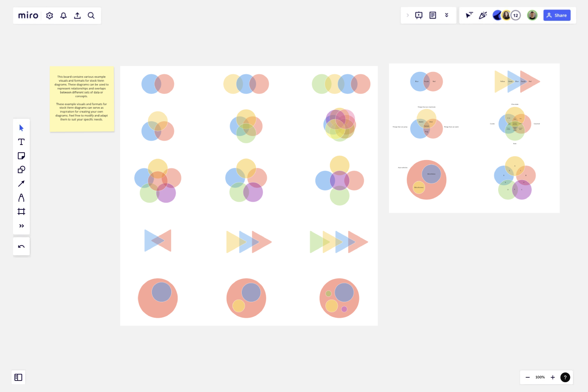Select the Pen tool

[x=21, y=197]
